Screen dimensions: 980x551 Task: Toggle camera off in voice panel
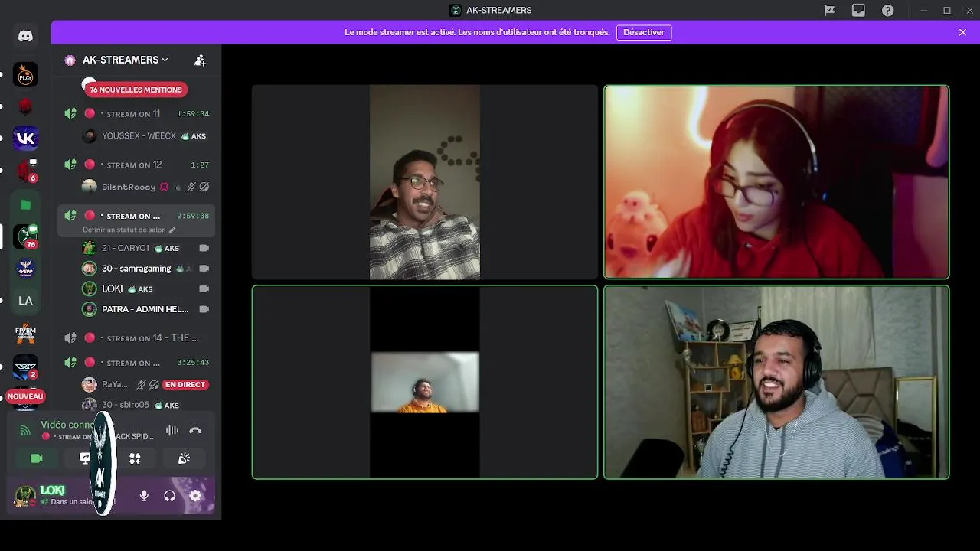36,458
